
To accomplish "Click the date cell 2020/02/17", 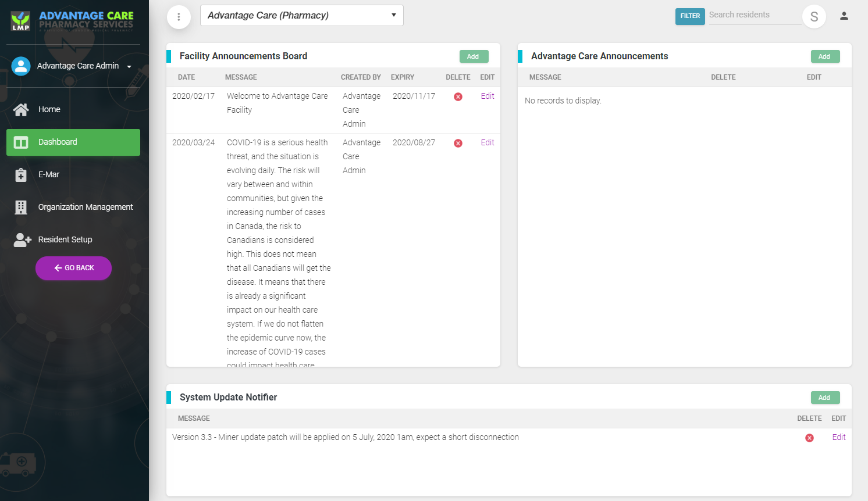I will [x=193, y=96].
